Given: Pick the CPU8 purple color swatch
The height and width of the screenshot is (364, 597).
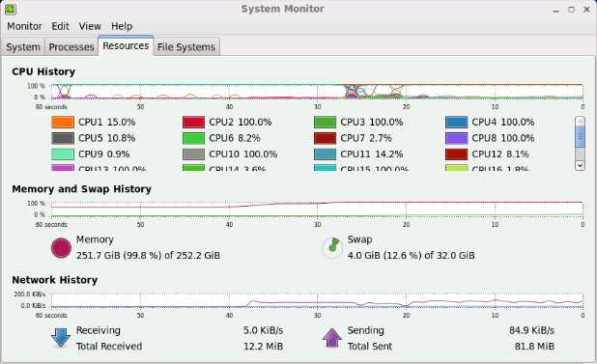Looking at the screenshot, I should pos(457,138).
